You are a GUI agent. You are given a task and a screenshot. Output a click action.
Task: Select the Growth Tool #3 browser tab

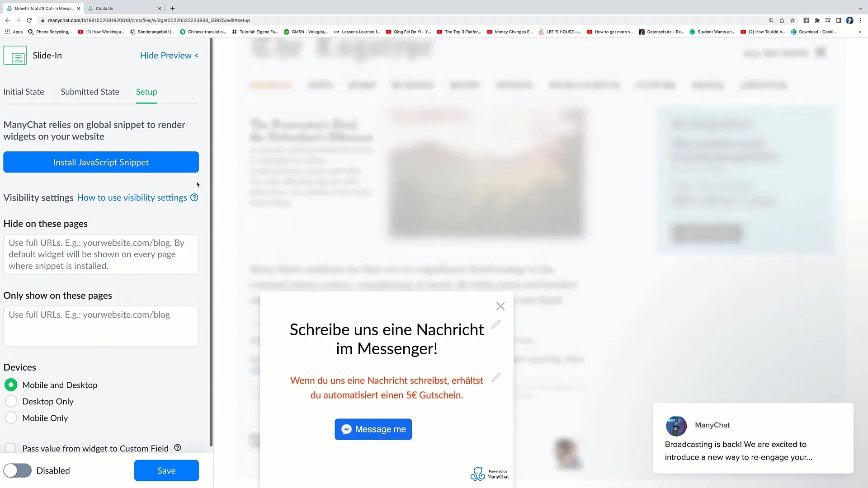[44, 8]
